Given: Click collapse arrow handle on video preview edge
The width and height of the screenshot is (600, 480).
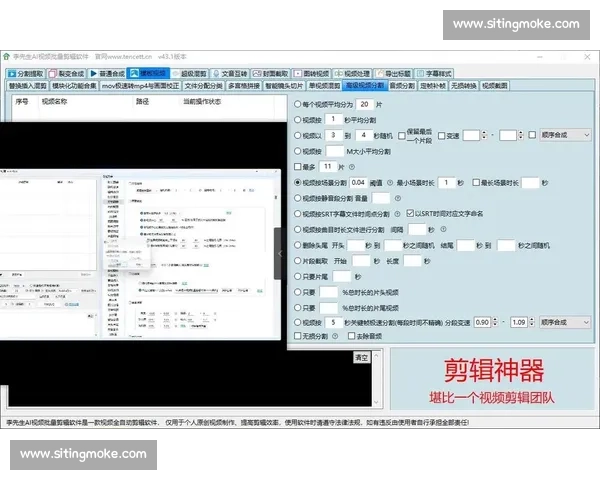Looking at the screenshot, I should click(x=280, y=253).
